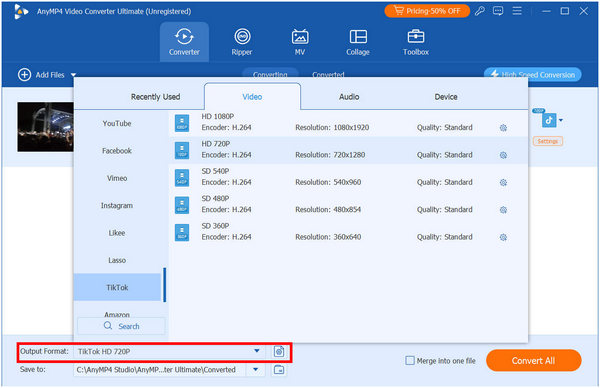This screenshot has height=388, width=600.
Task: Click the Save to path field
Action: tap(160, 370)
